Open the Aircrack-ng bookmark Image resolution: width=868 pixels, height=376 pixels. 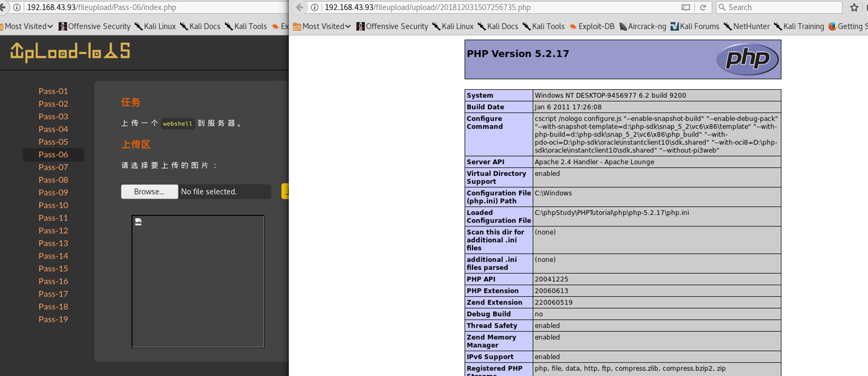point(642,26)
